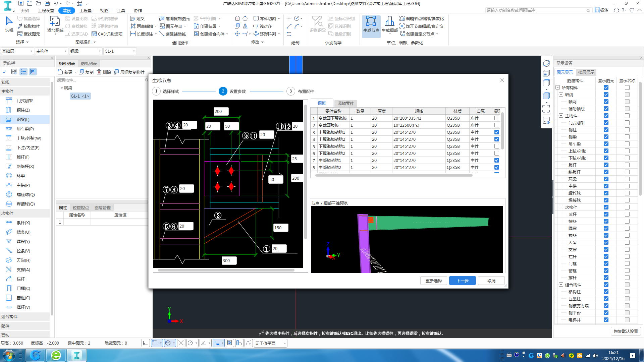
Task: Toggle 显示图元 checkbox for 檩条
Action: click(606, 221)
